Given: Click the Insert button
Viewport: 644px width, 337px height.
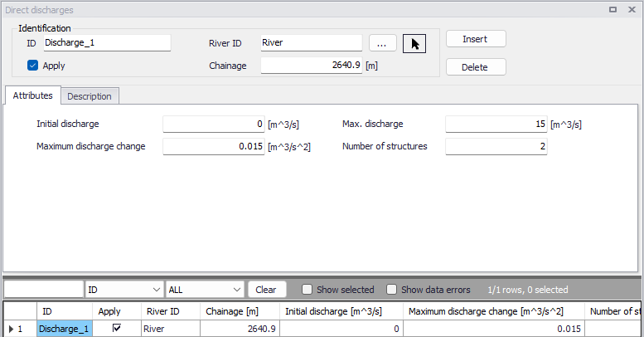Looking at the screenshot, I should [476, 39].
